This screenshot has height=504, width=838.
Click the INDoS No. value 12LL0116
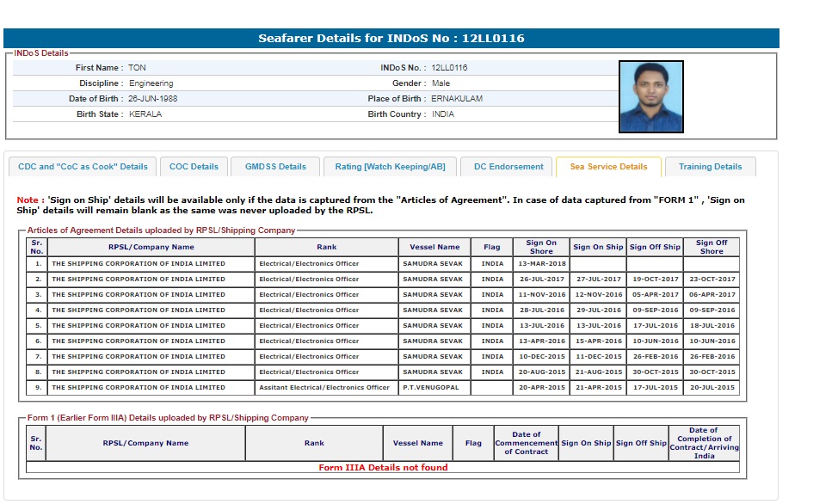pyautogui.click(x=449, y=68)
